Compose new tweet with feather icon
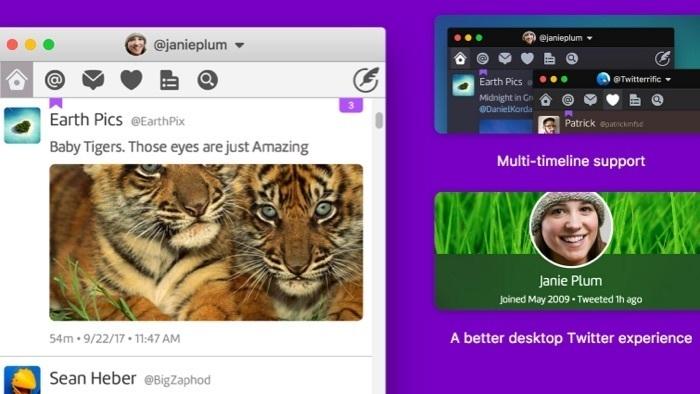 pos(366,80)
